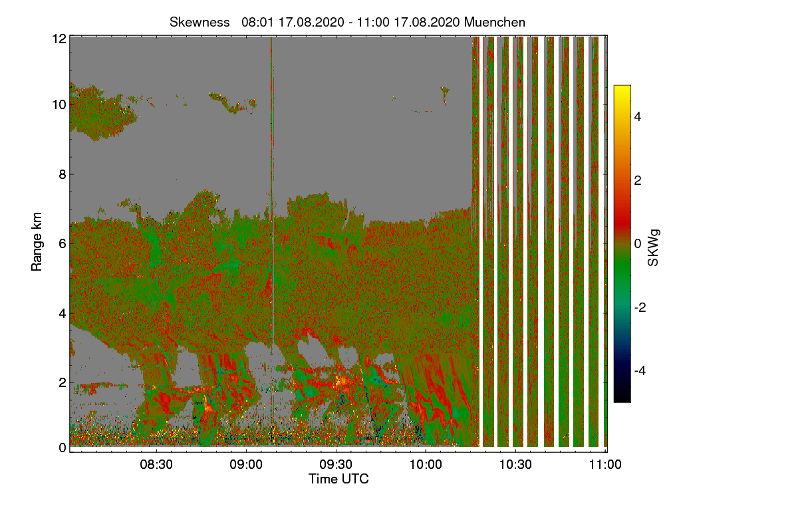This screenshot has height=532, width=798.
Task: Click the plot title "Skewness 08:01 17.08.2020"
Action: [x=348, y=22]
